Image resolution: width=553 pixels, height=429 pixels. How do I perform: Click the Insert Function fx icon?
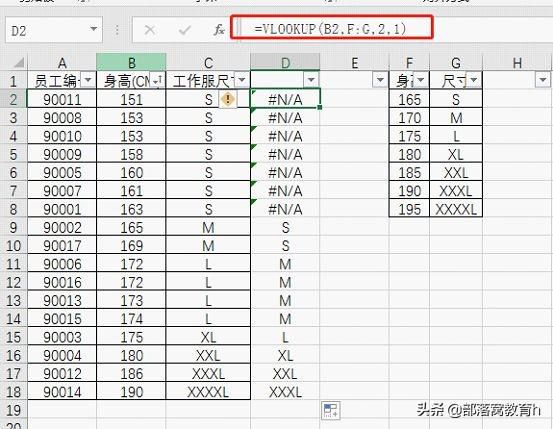coord(219,30)
